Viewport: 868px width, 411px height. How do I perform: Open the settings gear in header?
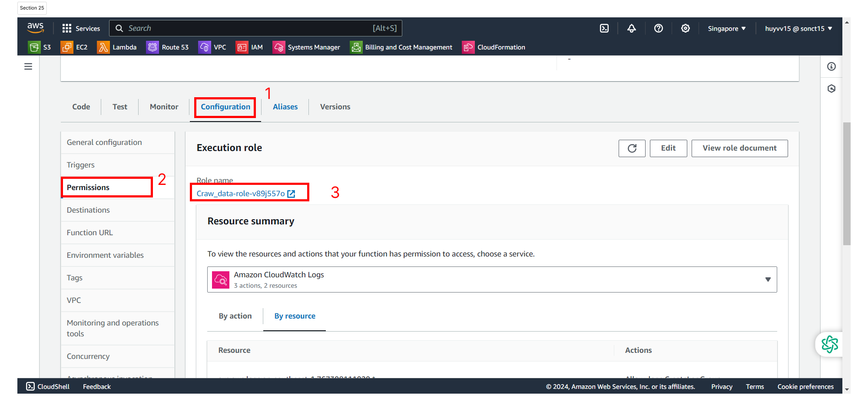pos(686,28)
